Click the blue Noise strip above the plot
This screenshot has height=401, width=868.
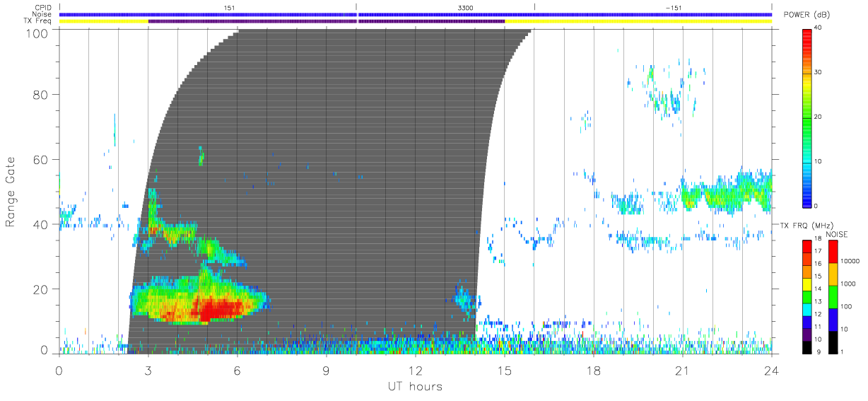click(415, 14)
